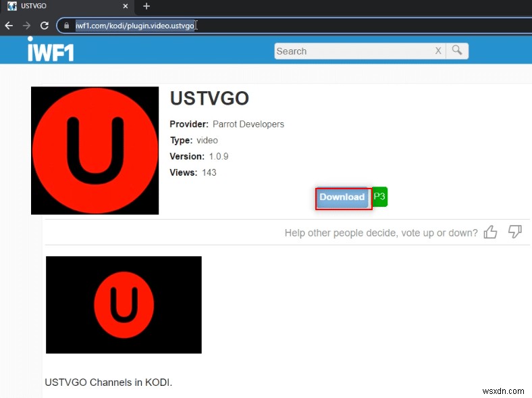
Task: Click the green P3 badge
Action: (379, 197)
